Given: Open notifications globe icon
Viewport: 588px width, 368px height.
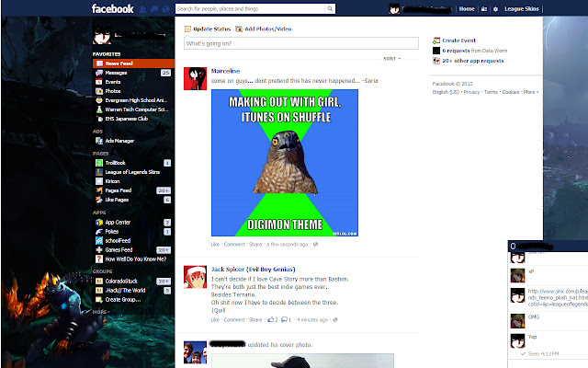Looking at the screenshot, I should coord(165,9).
